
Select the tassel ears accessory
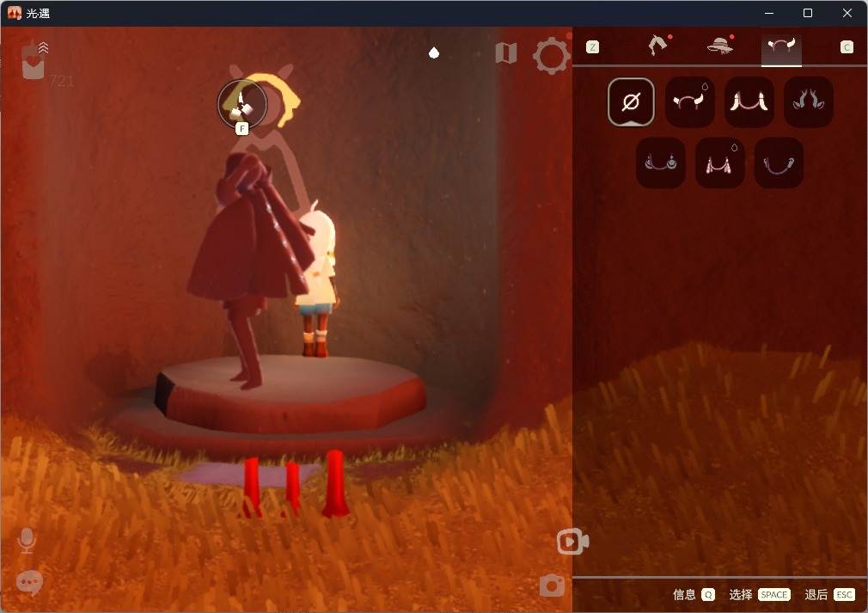pyautogui.click(x=719, y=162)
